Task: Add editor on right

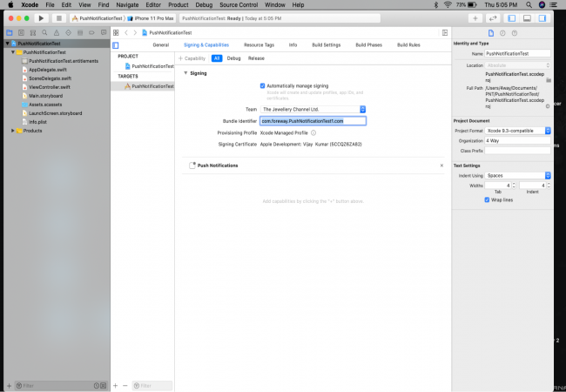Action: pyautogui.click(x=445, y=32)
